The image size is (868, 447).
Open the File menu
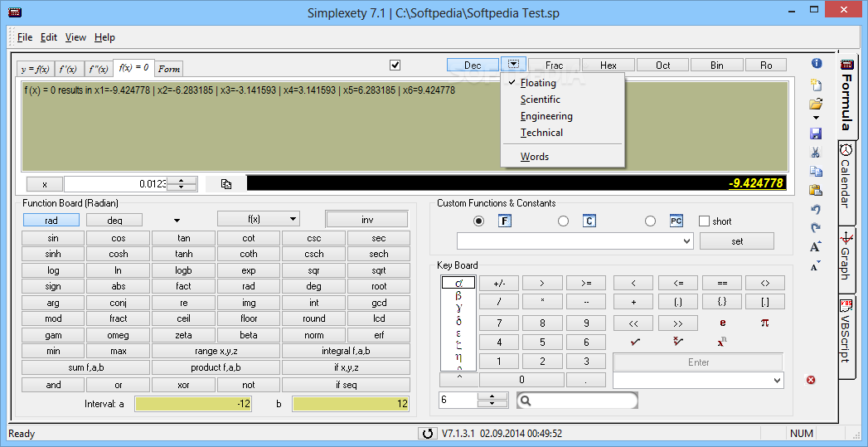click(x=25, y=37)
